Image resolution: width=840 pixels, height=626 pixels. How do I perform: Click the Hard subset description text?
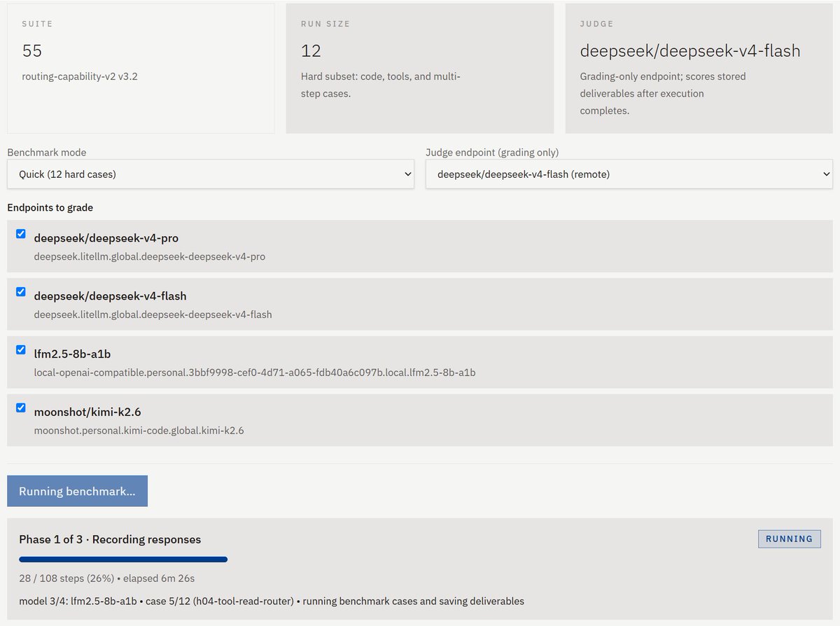click(x=381, y=85)
